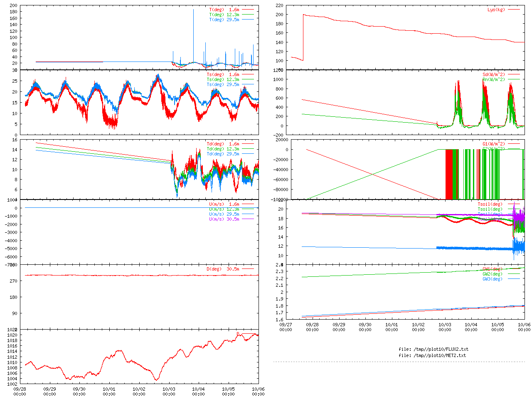The height and width of the screenshot is (399, 532).
Task: Select the "GW1(deg)" legend label
Action: tap(493, 269)
